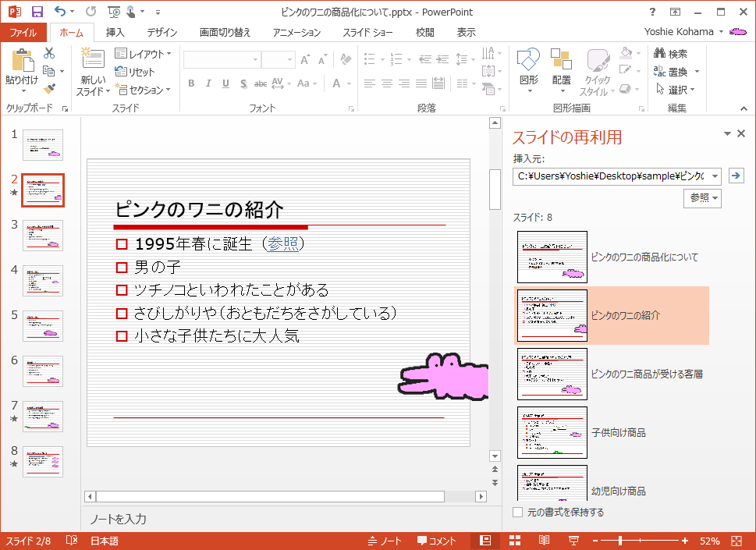Screen dimensions: 756x550
Task: Save the presentation with the floppy disk icon
Action: (37, 12)
